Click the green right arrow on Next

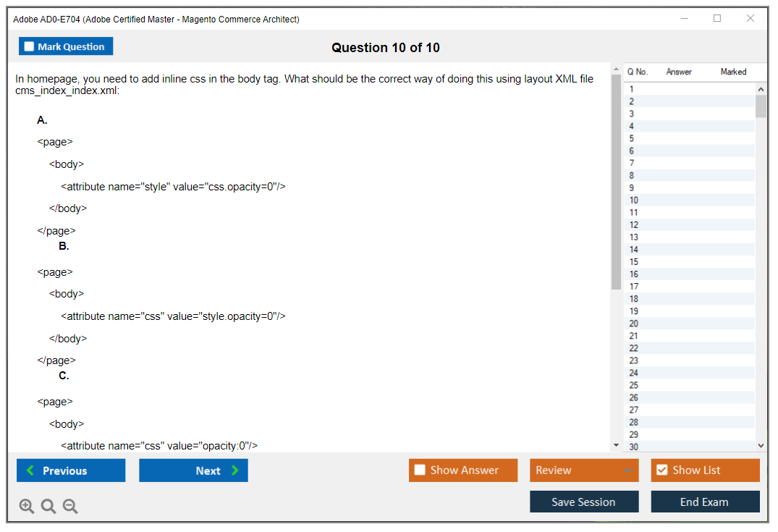click(234, 470)
